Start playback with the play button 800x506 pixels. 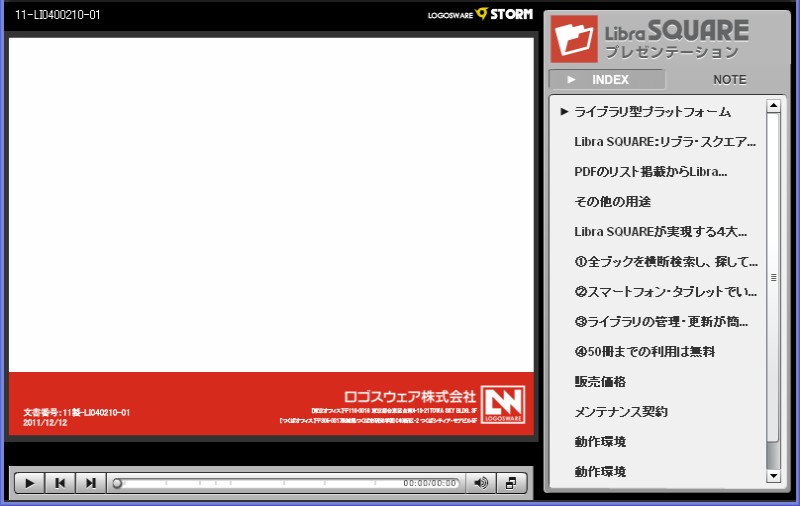click(x=30, y=483)
